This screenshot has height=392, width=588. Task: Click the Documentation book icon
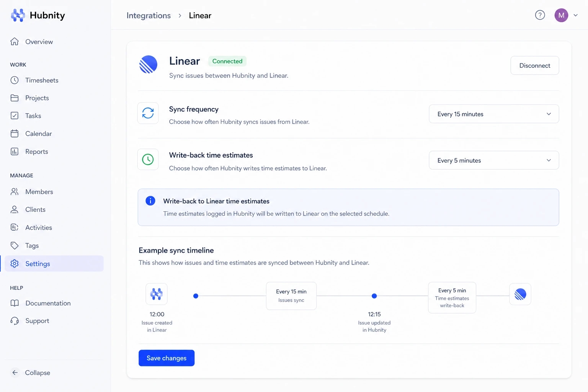[15, 303]
